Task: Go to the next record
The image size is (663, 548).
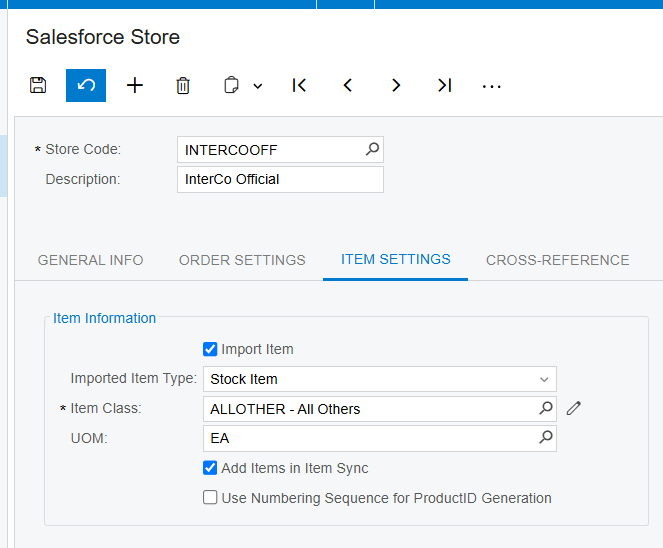Action: point(396,85)
